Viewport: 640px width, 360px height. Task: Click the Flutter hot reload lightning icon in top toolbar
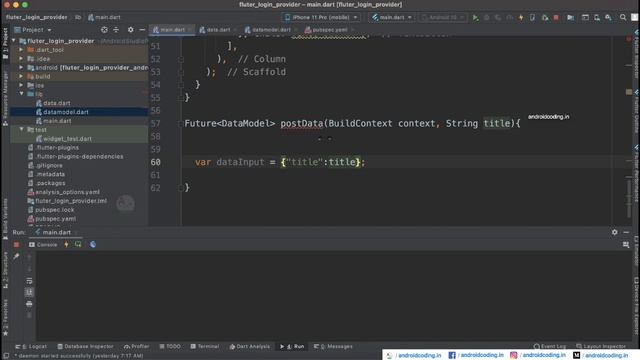[521, 18]
